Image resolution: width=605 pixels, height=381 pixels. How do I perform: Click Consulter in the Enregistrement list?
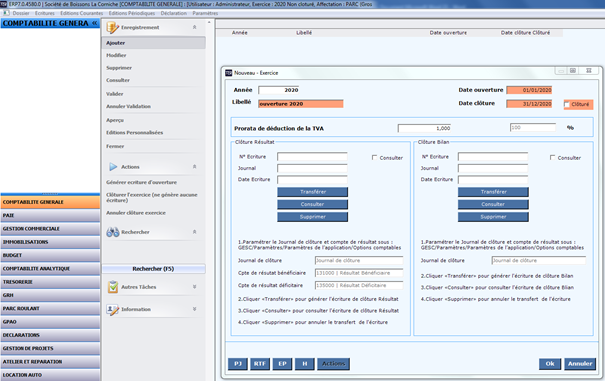coord(118,80)
